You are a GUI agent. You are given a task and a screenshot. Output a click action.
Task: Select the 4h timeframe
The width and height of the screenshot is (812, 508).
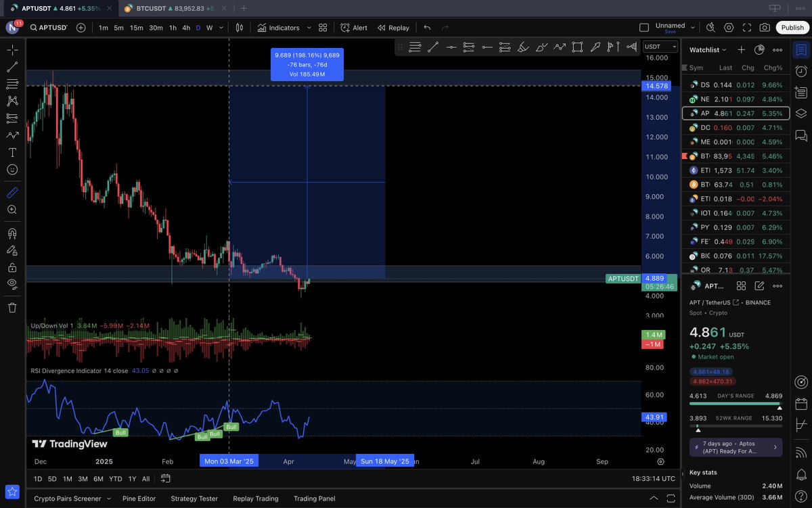(186, 28)
